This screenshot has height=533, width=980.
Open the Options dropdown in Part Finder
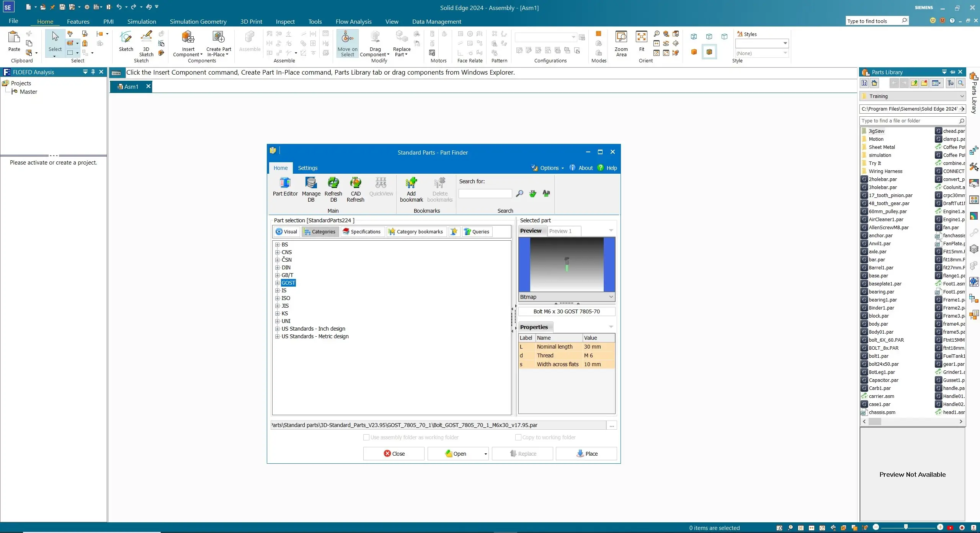tap(547, 168)
